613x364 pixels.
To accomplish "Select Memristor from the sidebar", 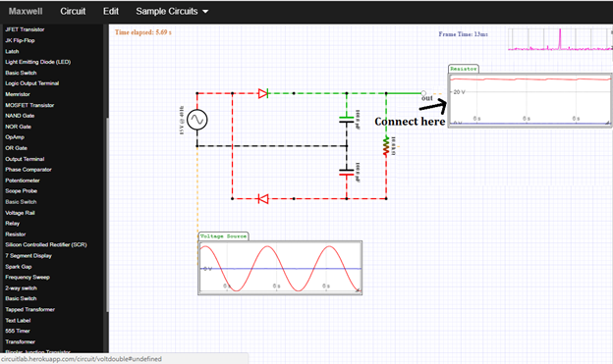I will pos(18,94).
